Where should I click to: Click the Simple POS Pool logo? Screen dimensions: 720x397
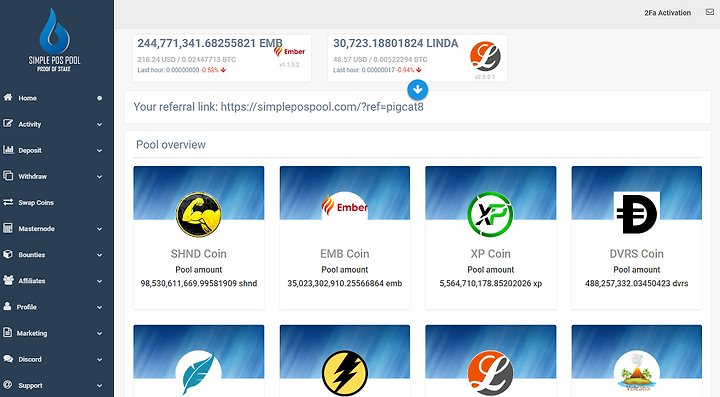point(54,40)
